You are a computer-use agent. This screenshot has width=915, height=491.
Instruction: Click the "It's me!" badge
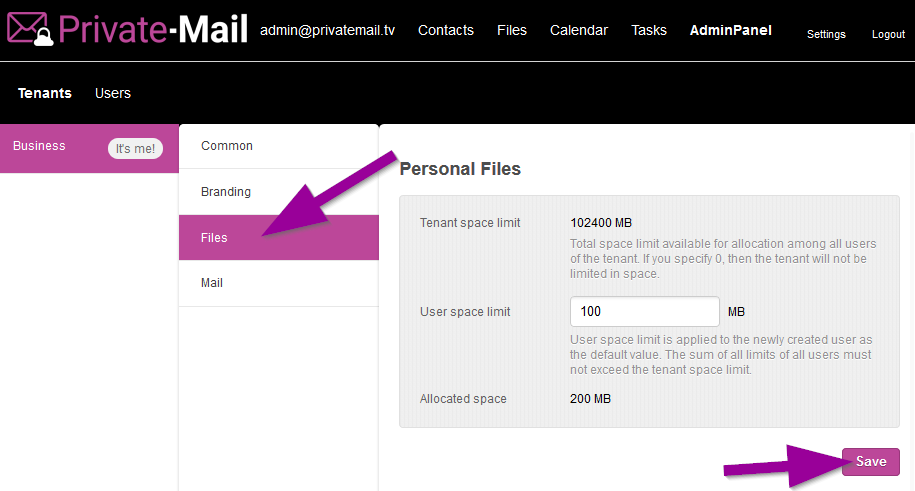(135, 149)
